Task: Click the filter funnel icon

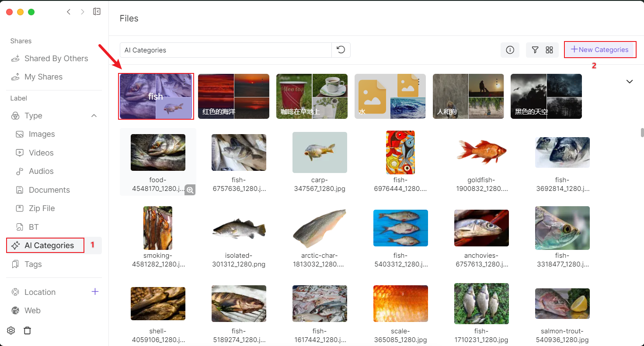Action: point(535,50)
